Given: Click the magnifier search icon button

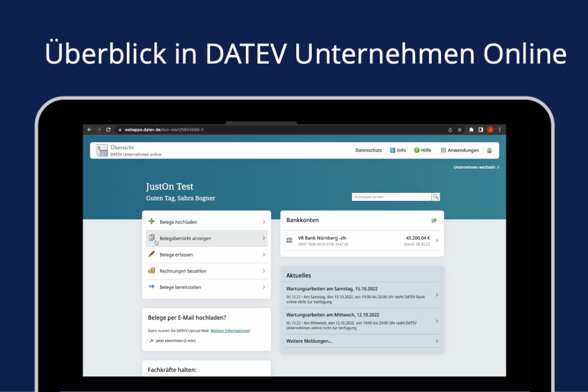Looking at the screenshot, I should pos(436,197).
